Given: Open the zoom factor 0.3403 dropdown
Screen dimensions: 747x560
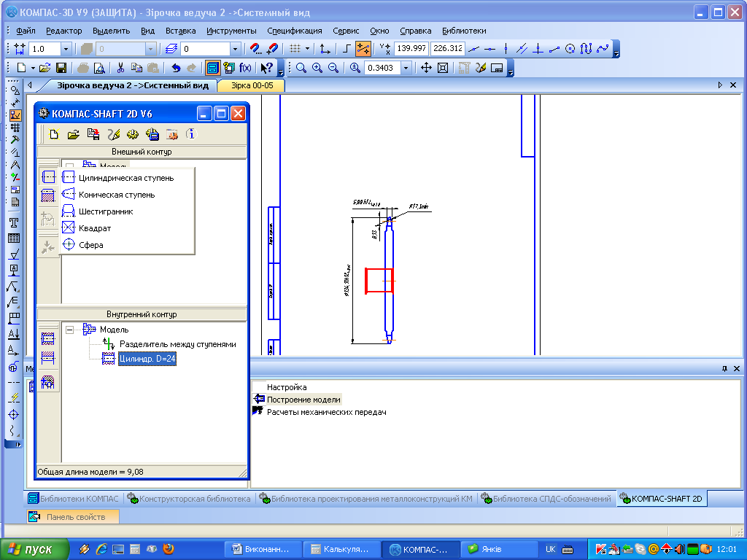Looking at the screenshot, I should coord(406,68).
